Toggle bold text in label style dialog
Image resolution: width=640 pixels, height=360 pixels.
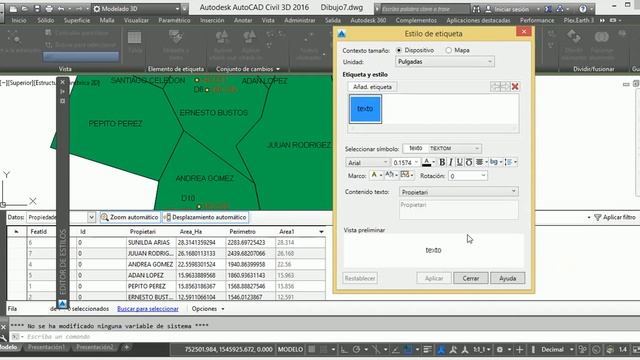[442, 162]
